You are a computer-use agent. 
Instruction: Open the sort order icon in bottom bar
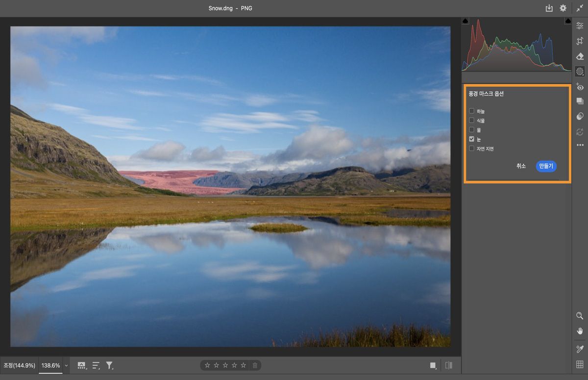click(96, 365)
